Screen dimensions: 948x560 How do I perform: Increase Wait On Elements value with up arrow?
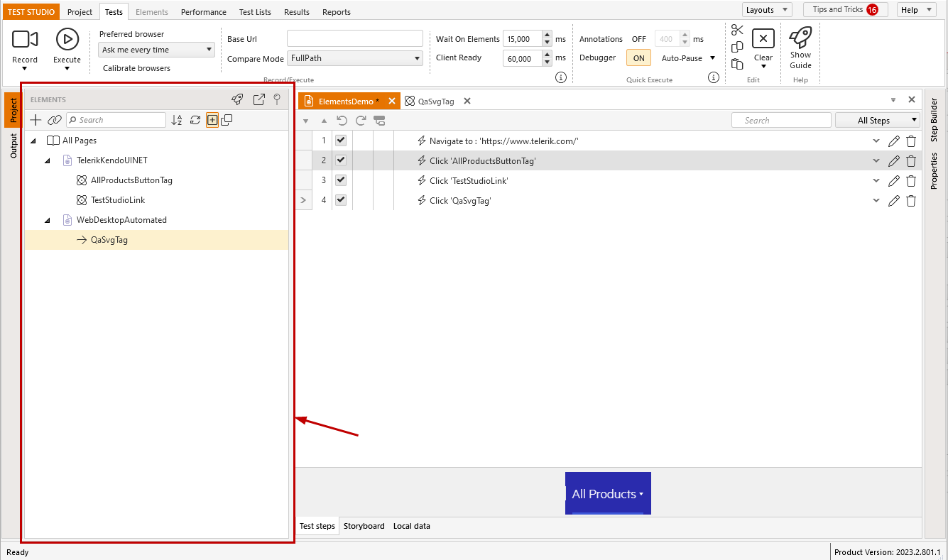click(x=547, y=35)
